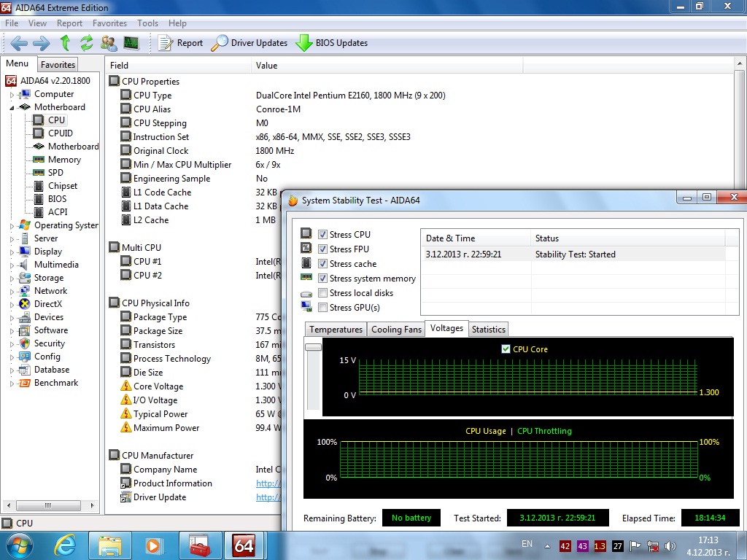Click the Report toolbar button
Viewport: 747px width, 560px height.
tap(181, 43)
